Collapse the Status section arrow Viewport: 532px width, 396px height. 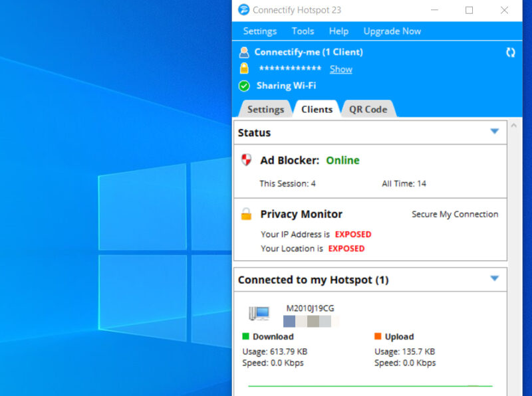pyautogui.click(x=495, y=131)
